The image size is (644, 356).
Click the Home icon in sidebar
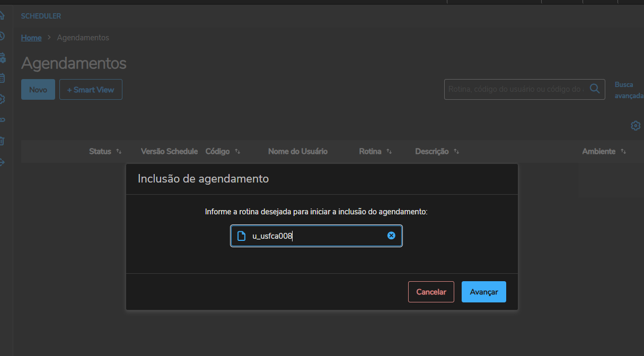click(2, 16)
